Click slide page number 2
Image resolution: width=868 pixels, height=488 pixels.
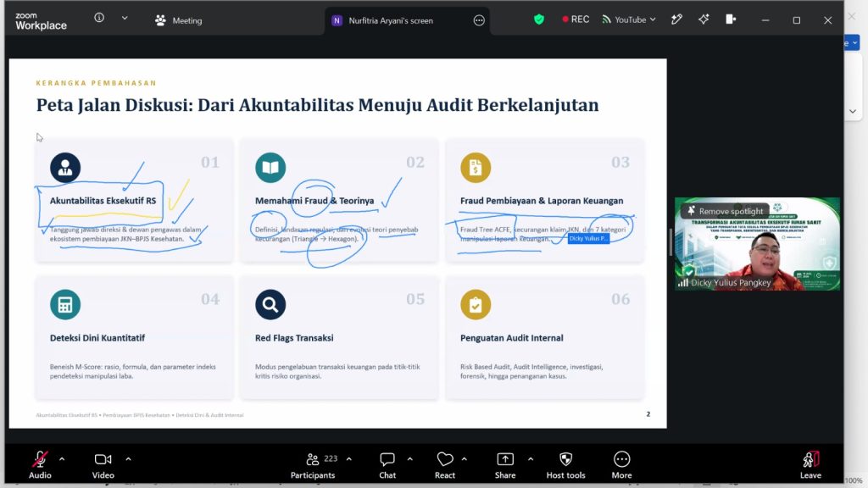pos(648,413)
